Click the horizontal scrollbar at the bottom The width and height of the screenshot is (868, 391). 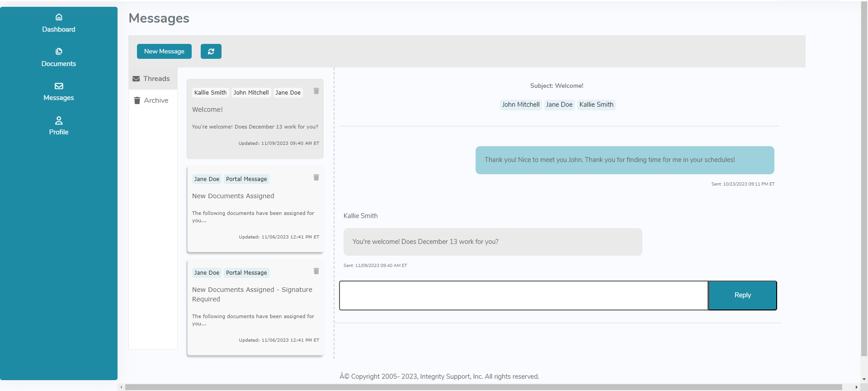(483, 387)
